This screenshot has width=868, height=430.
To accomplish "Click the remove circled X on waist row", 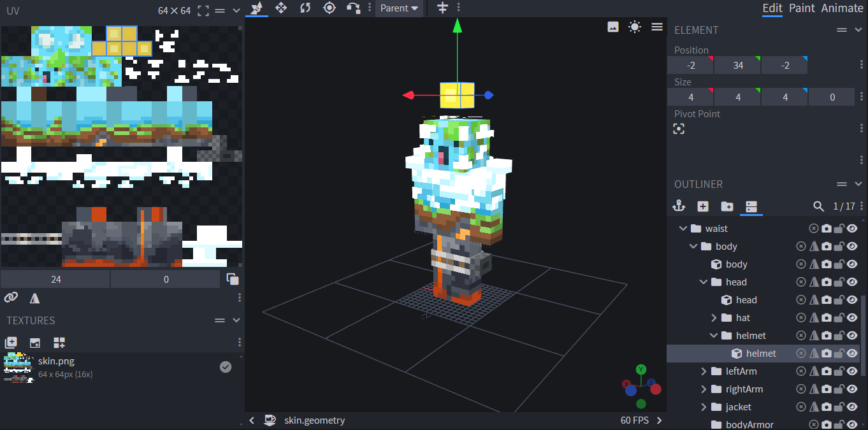I will [814, 229].
